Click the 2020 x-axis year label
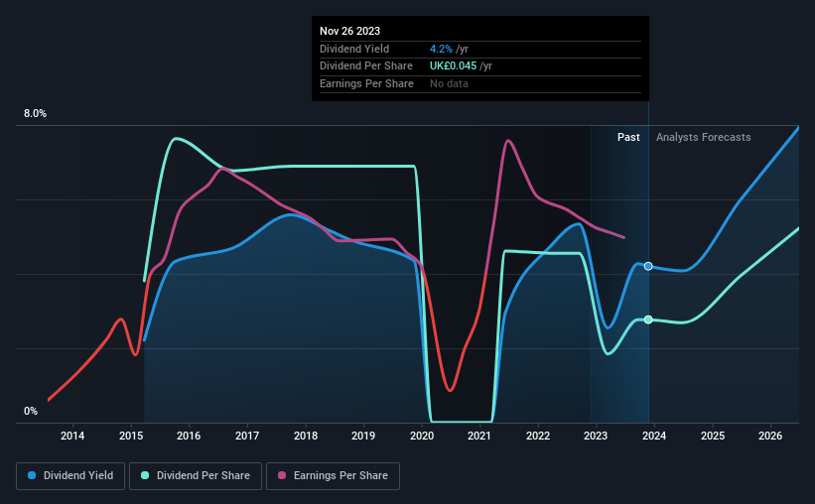 tap(422, 436)
